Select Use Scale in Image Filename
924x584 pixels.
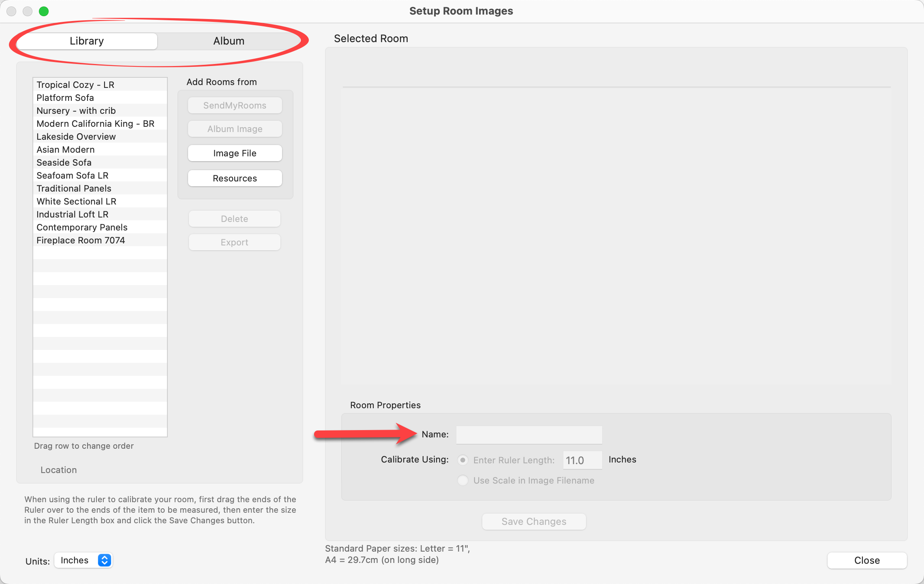coord(463,480)
